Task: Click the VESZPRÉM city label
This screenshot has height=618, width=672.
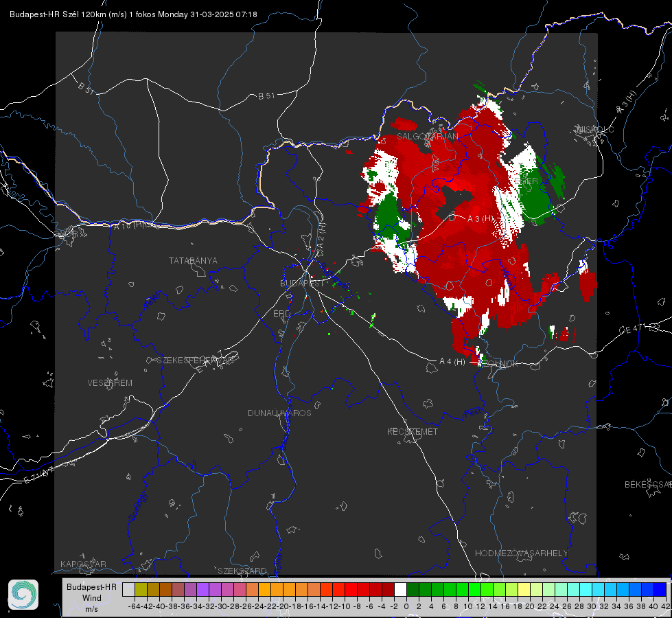Action: 110,383
